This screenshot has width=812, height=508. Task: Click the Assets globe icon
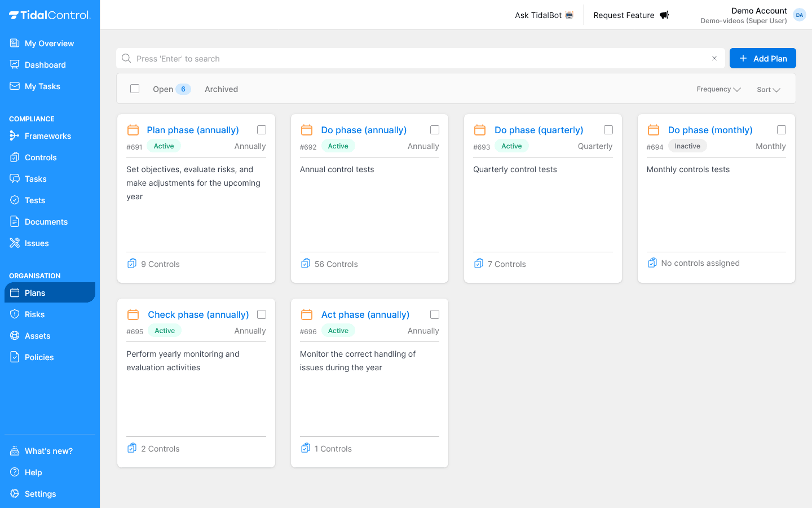click(15, 336)
